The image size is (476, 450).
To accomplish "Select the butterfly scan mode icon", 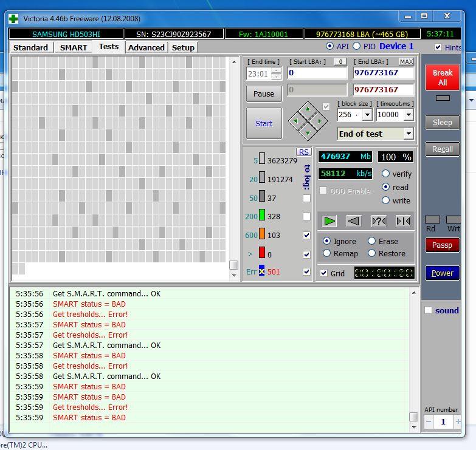I will 402,220.
